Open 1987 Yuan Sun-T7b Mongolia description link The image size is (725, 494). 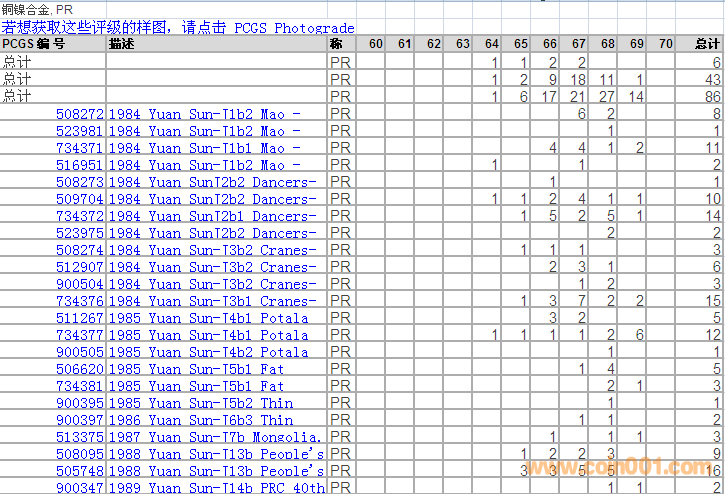point(214,437)
